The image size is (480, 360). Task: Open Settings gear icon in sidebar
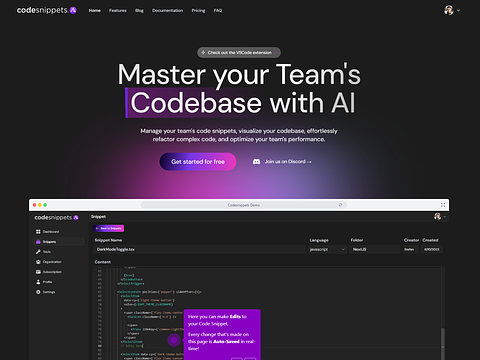coord(38,292)
